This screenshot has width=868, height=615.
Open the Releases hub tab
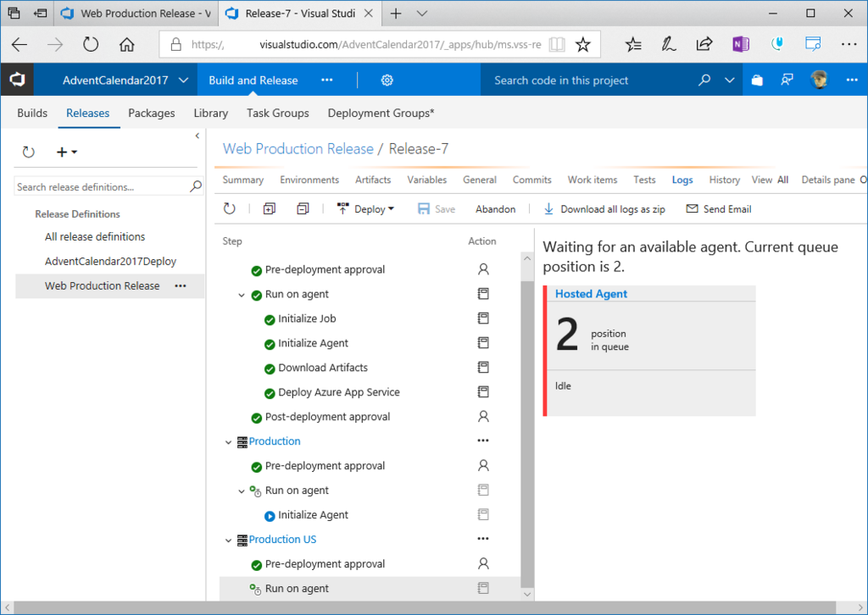[x=87, y=113]
